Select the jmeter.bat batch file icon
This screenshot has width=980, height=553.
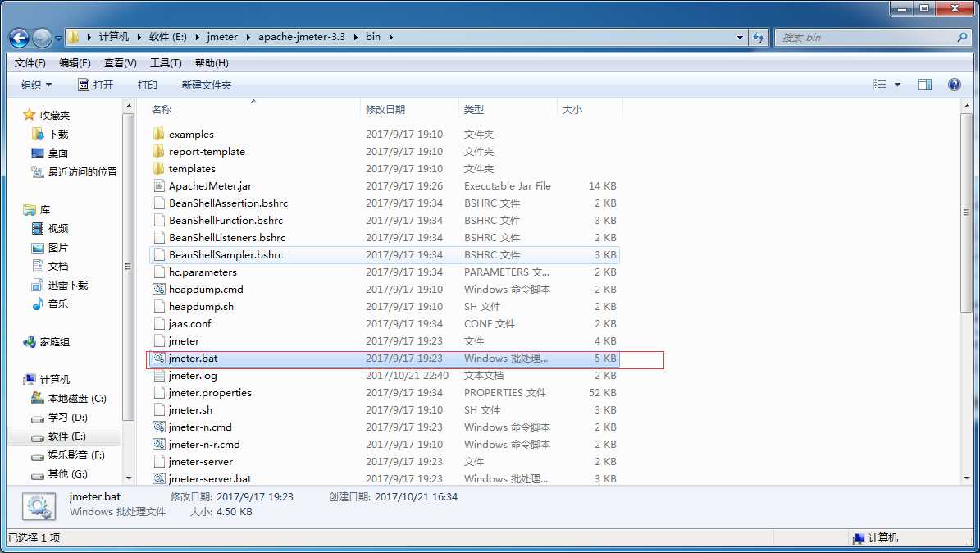(159, 359)
